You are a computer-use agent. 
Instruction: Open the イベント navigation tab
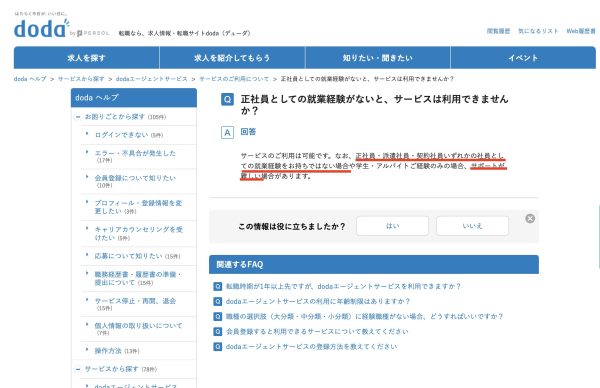coord(523,58)
